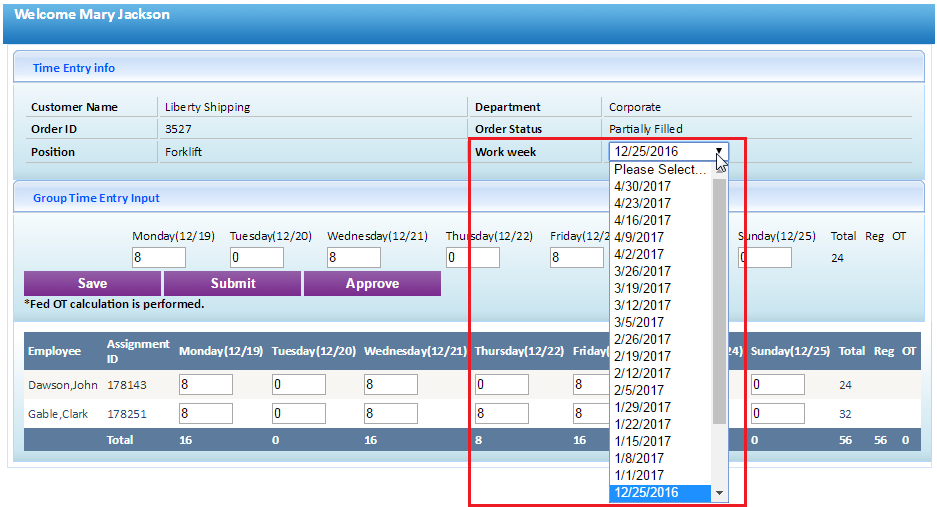Click employee name Dawson,John
Screen dimensions: 937x507
pos(63,385)
